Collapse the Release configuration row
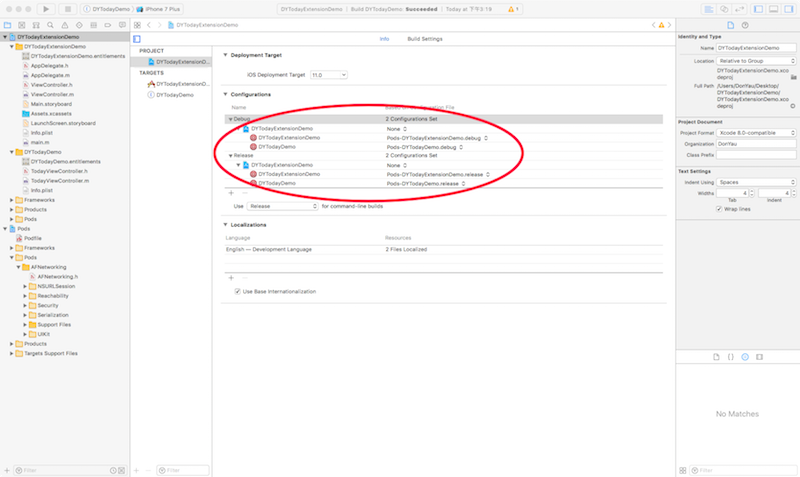800x477 pixels. point(230,156)
